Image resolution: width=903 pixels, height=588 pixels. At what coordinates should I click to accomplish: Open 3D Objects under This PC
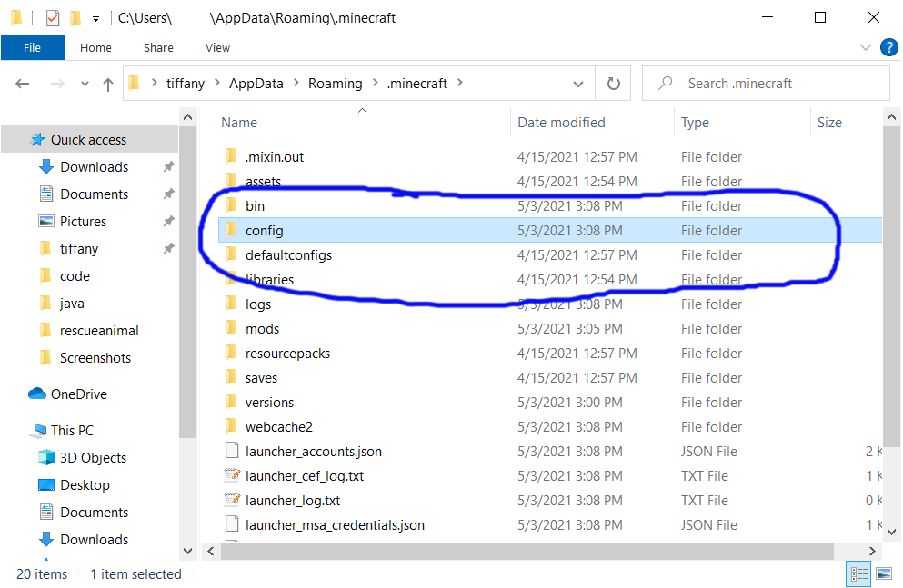[94, 458]
